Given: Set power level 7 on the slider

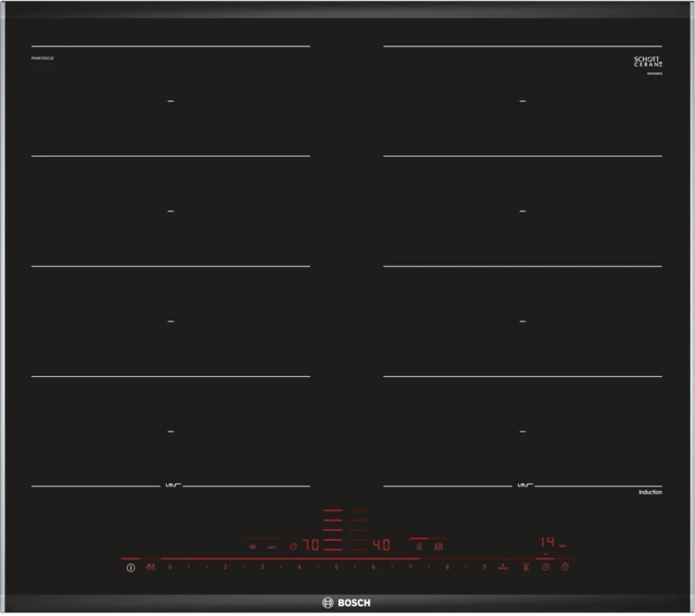Looking at the screenshot, I should [x=410, y=567].
